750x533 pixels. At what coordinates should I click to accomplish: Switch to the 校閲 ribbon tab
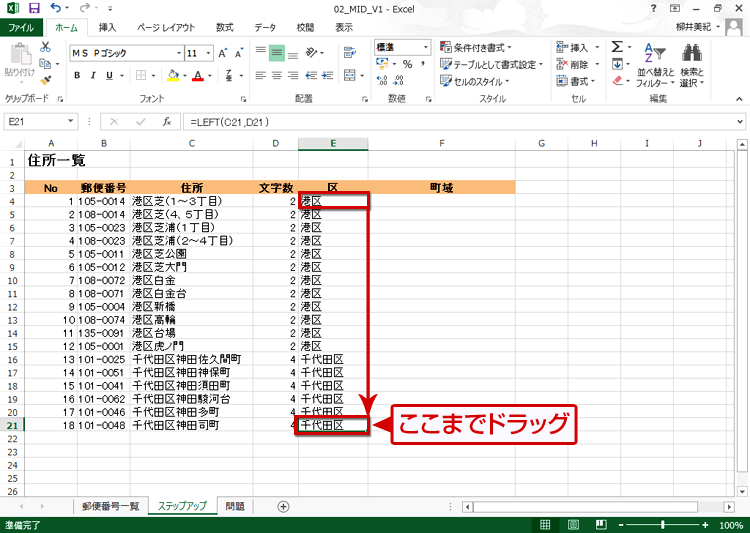pos(305,27)
